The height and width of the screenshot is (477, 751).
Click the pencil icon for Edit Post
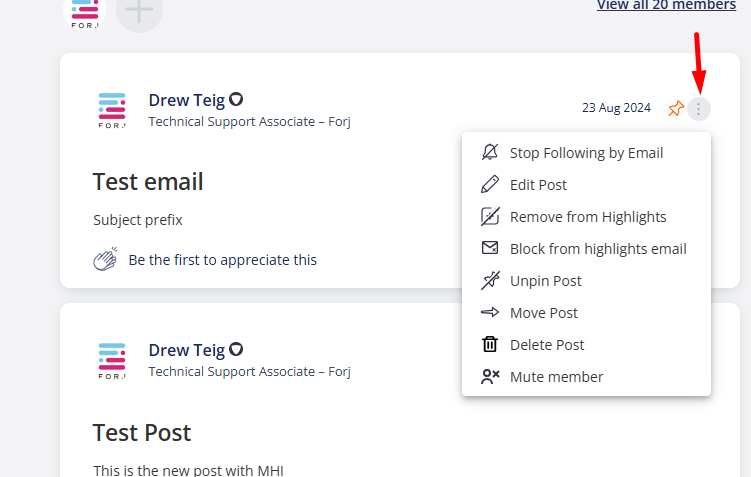pos(489,184)
